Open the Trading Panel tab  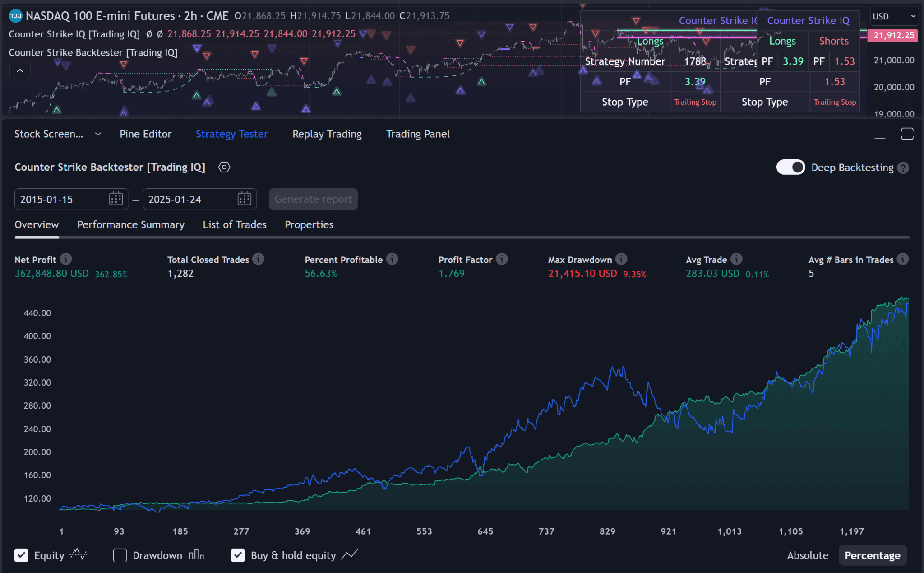pos(418,134)
